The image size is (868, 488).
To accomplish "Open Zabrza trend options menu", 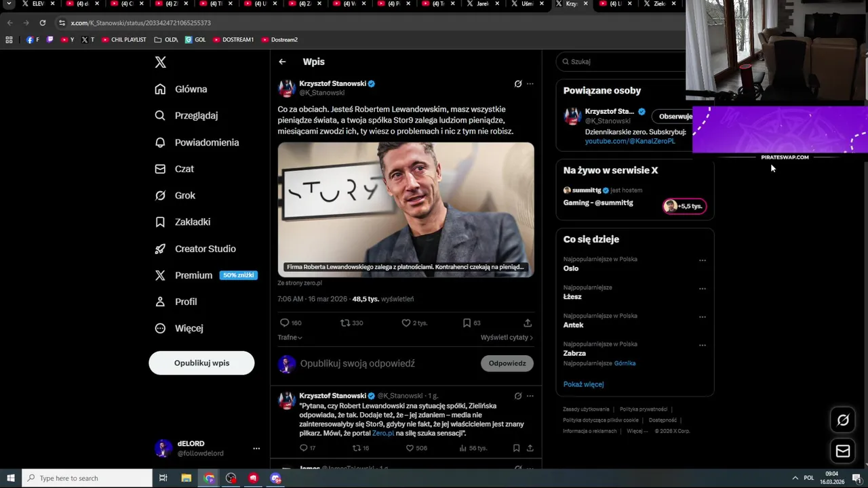I will click(x=703, y=346).
